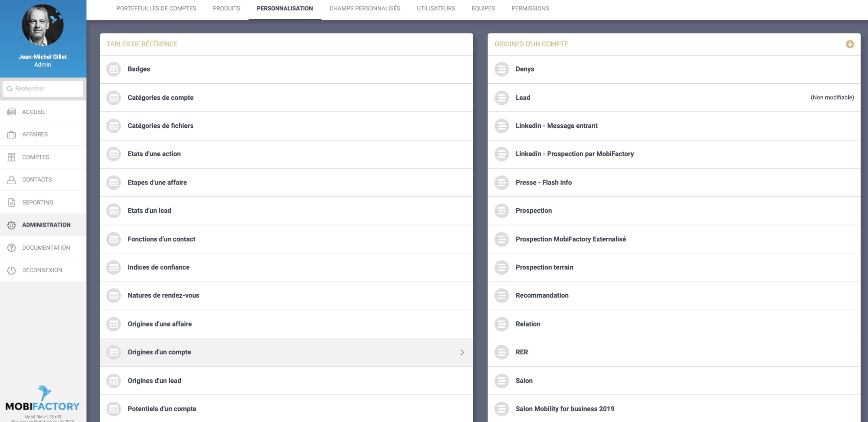Click the drag handle icon next to Denys

501,69
